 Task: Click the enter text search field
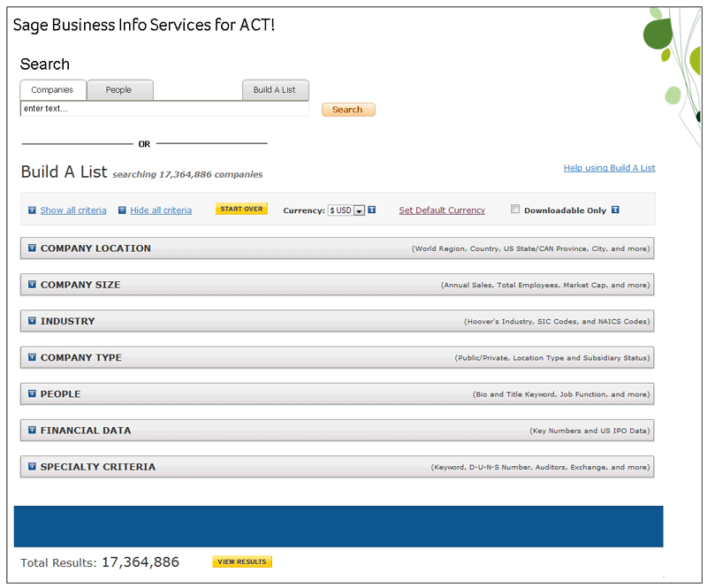163,109
